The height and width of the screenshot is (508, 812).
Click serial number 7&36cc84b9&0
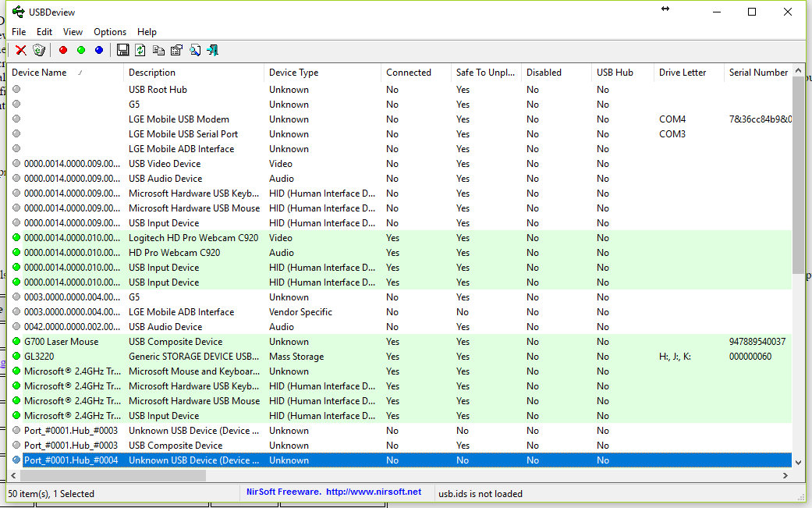(x=761, y=119)
